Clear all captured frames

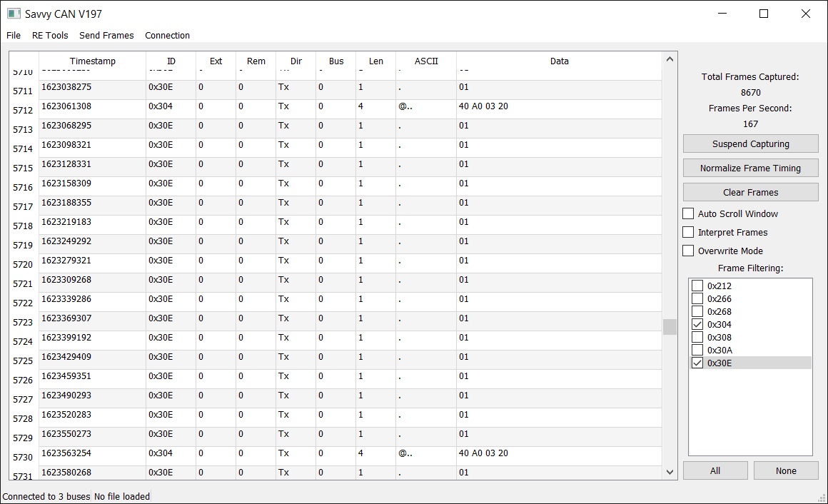(x=750, y=193)
